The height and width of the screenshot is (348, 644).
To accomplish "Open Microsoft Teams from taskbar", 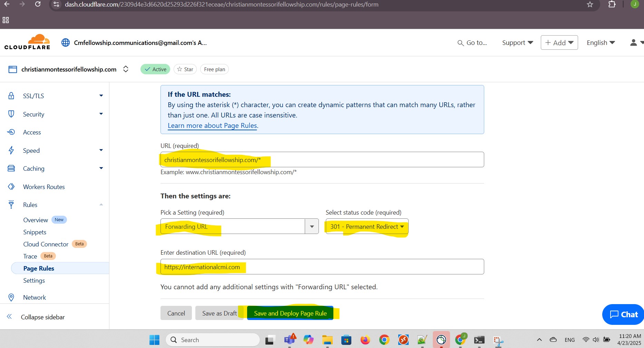I will coord(289,340).
